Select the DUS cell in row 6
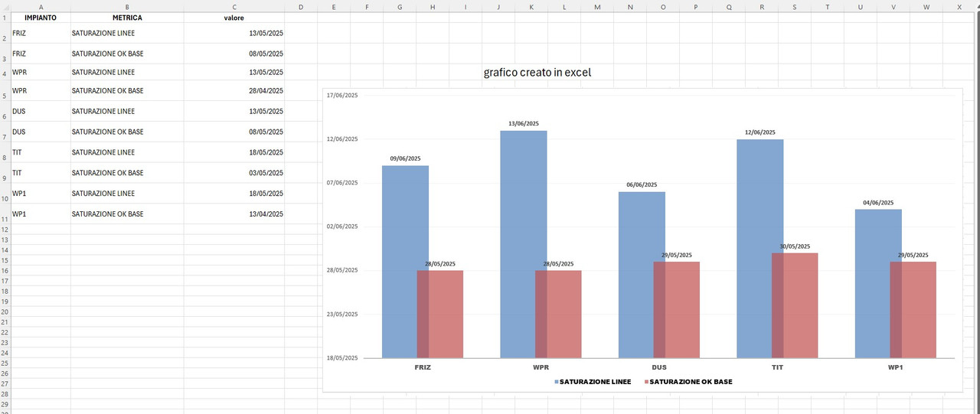Image resolution: width=980 pixels, height=414 pixels. [x=41, y=111]
